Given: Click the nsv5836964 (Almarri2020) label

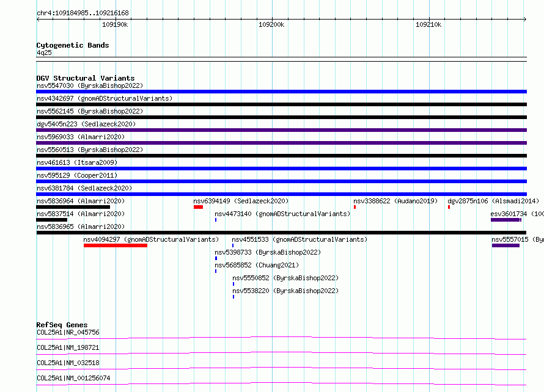Looking at the screenshot, I should pyautogui.click(x=81, y=201).
